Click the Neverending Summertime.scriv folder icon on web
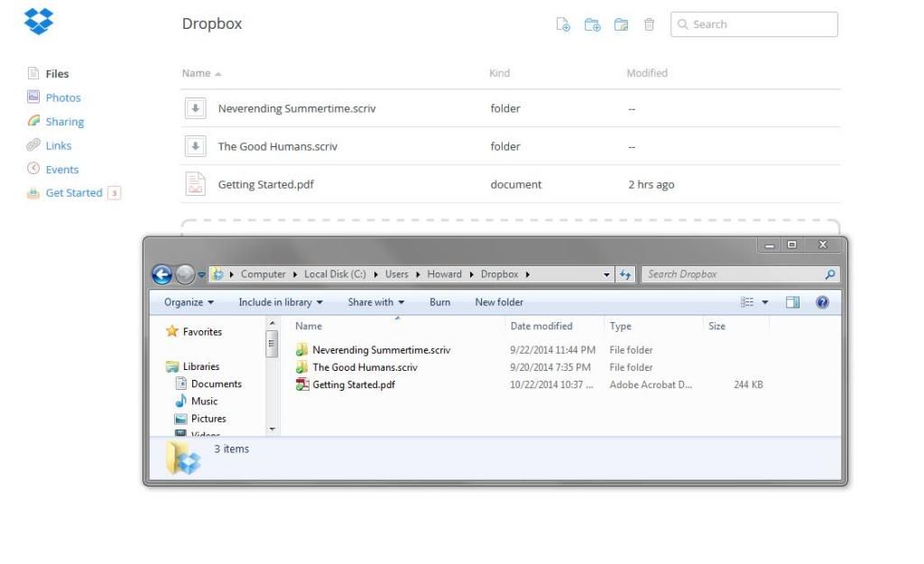The height and width of the screenshot is (564, 924). [196, 108]
